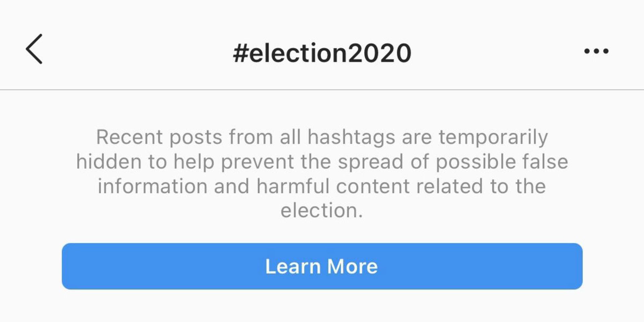Tap the back arrow icon

pyautogui.click(x=34, y=49)
